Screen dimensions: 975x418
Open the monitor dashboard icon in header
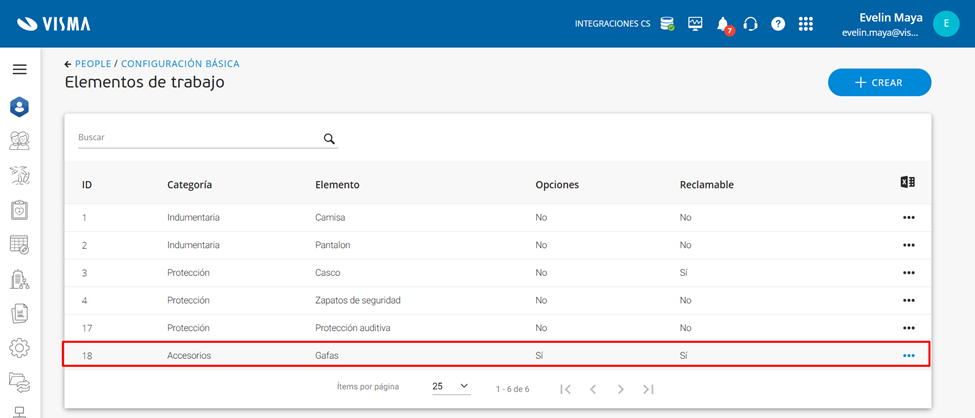695,24
